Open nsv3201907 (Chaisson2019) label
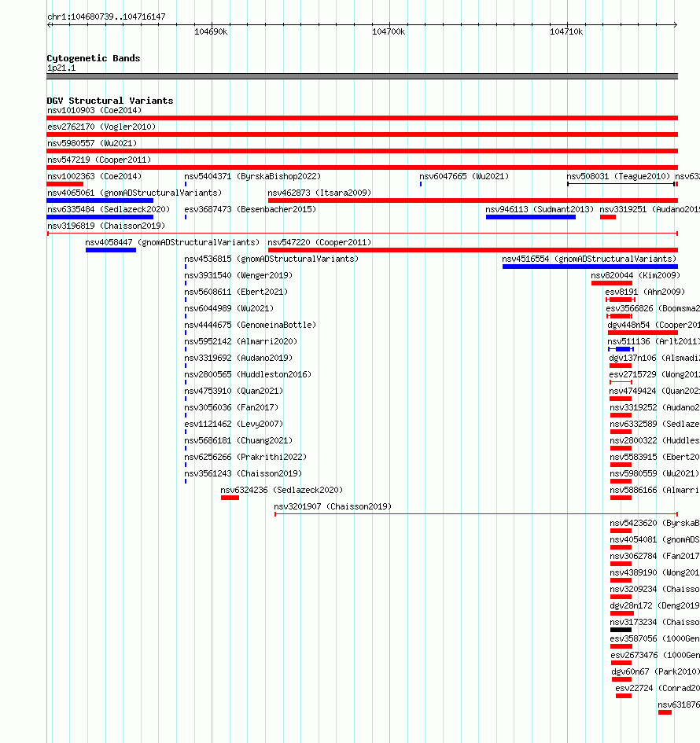This screenshot has height=743, width=700. 333,506
